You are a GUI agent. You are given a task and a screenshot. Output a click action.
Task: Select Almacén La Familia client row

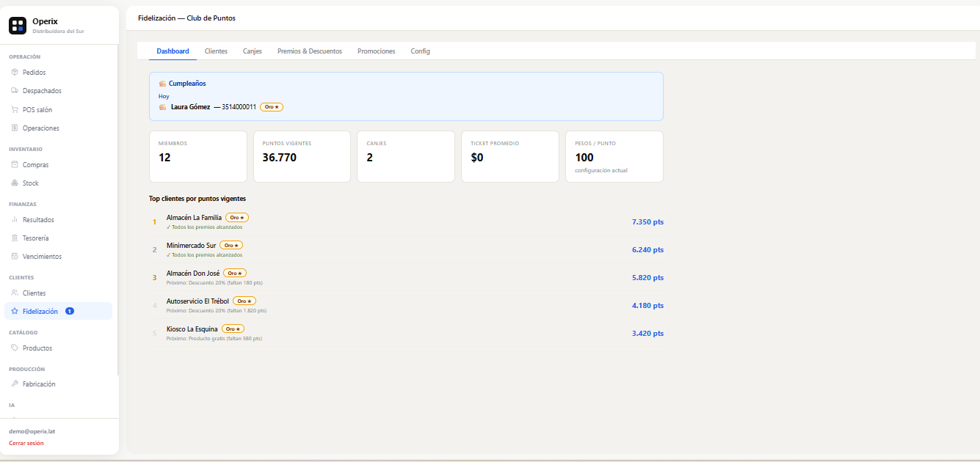[x=407, y=221]
